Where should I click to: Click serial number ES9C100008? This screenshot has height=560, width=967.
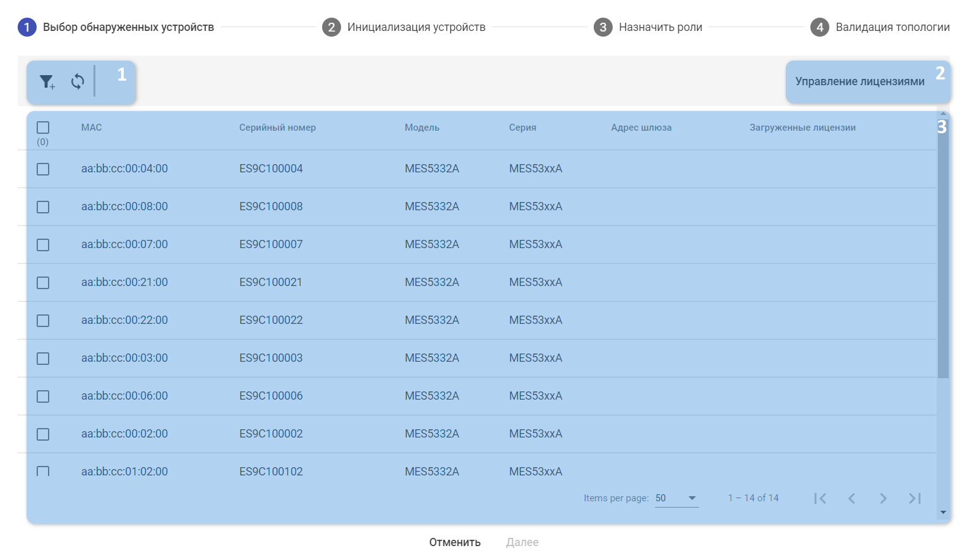[x=271, y=206]
